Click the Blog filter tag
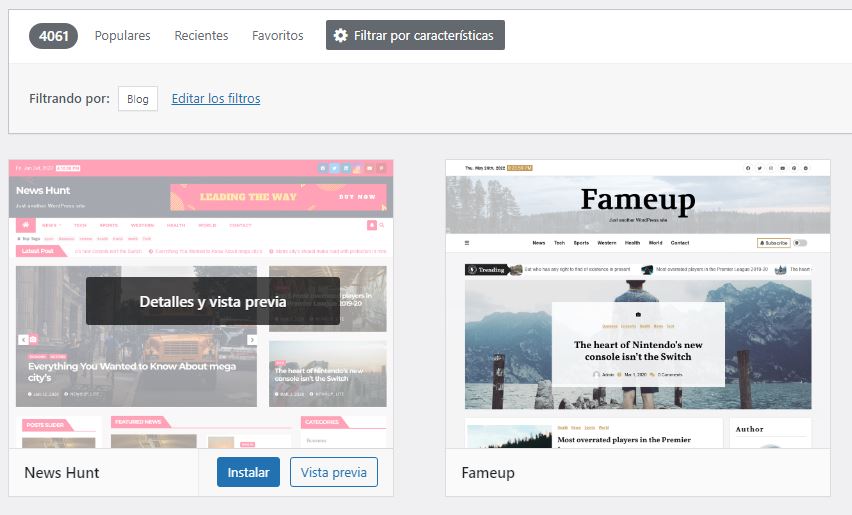Screen dimensions: 852x515 (138, 98)
